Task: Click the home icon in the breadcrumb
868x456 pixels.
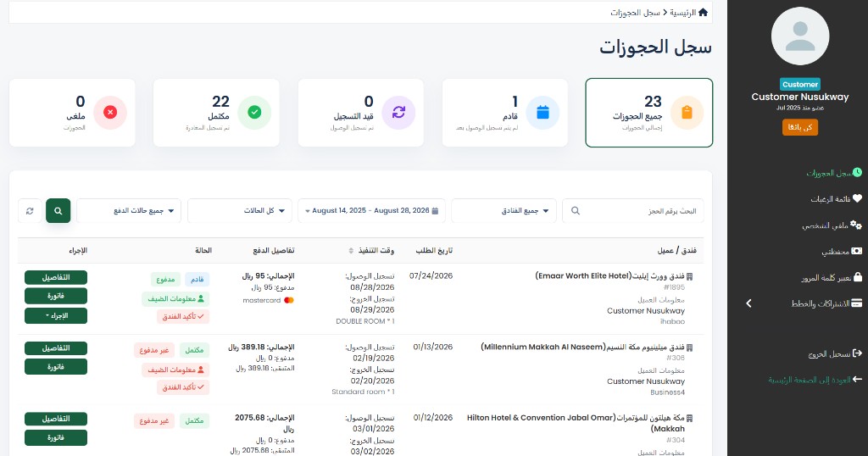Action: (703, 12)
